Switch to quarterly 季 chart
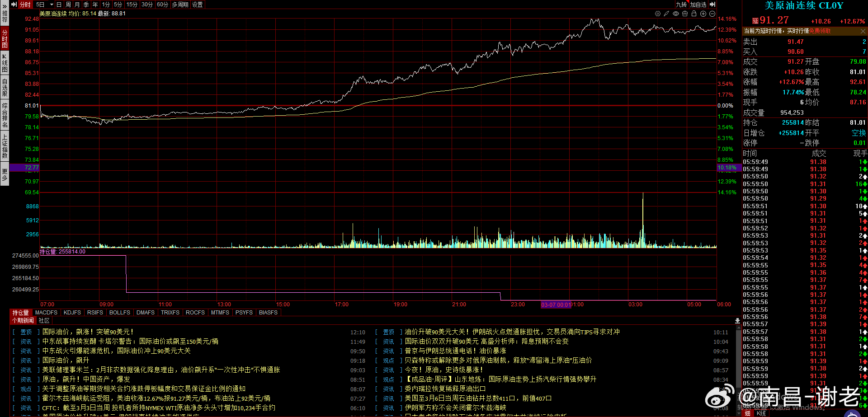The height and width of the screenshot is (417, 868). 86,5
